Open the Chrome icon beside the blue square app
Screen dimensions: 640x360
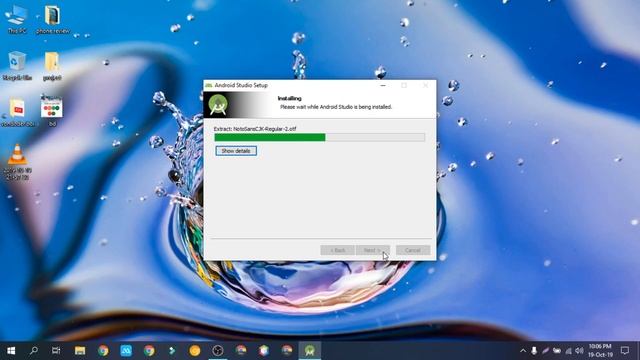[x=149, y=351]
